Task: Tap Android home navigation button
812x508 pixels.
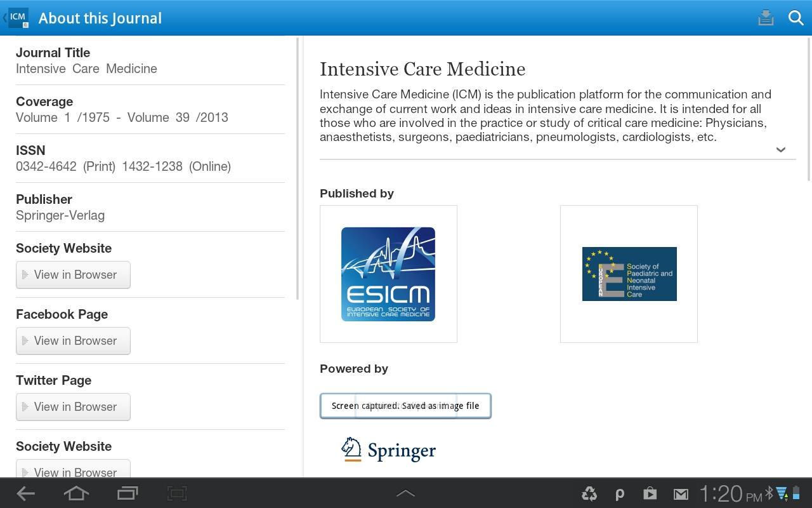Action: point(76,493)
